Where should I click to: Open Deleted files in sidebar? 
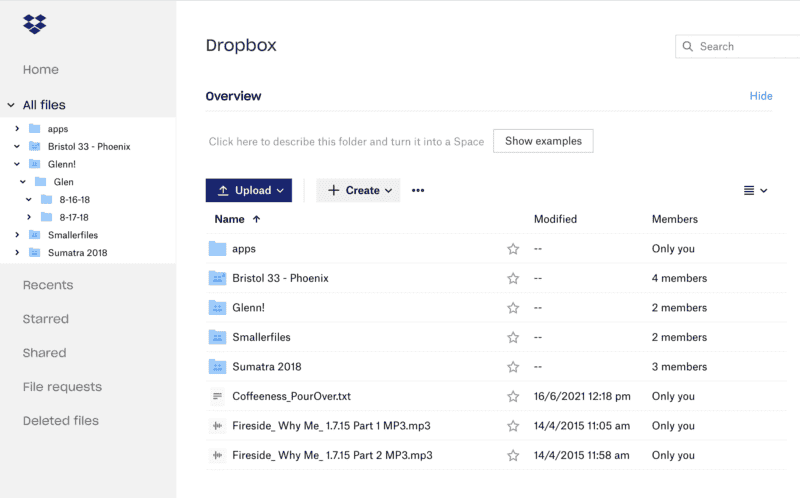click(x=61, y=420)
